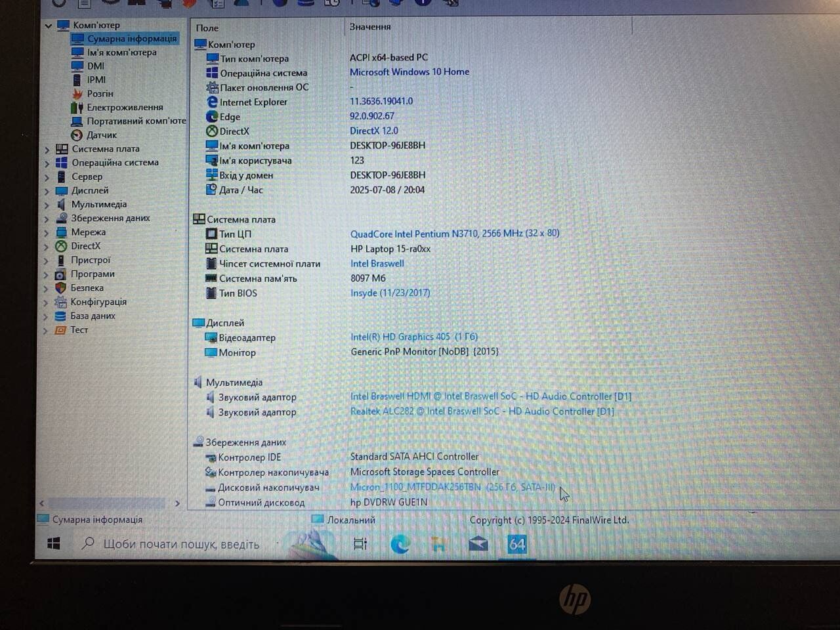
Task: Open the IPMI tree item
Action: [x=96, y=79]
